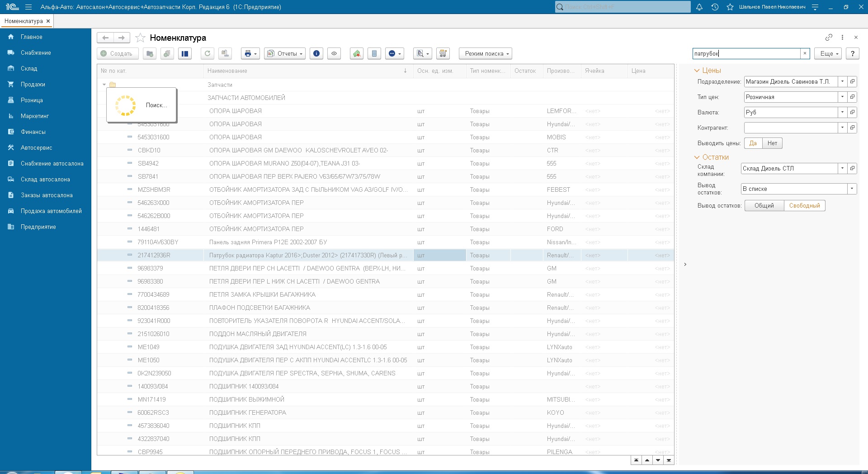Add Номенклатура to favorites with the star
Viewport: 868px width, 474px height.
[x=140, y=38]
